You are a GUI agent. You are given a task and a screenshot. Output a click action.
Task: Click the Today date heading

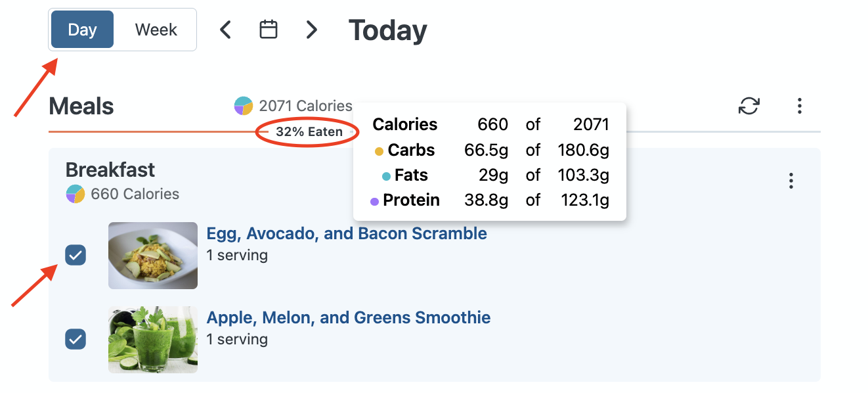tap(387, 30)
